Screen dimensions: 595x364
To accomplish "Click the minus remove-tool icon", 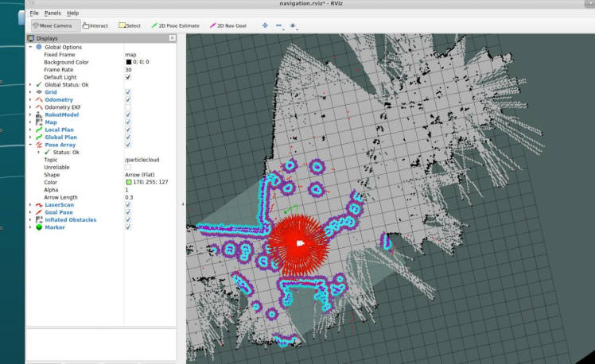I will pyautogui.click(x=279, y=25).
